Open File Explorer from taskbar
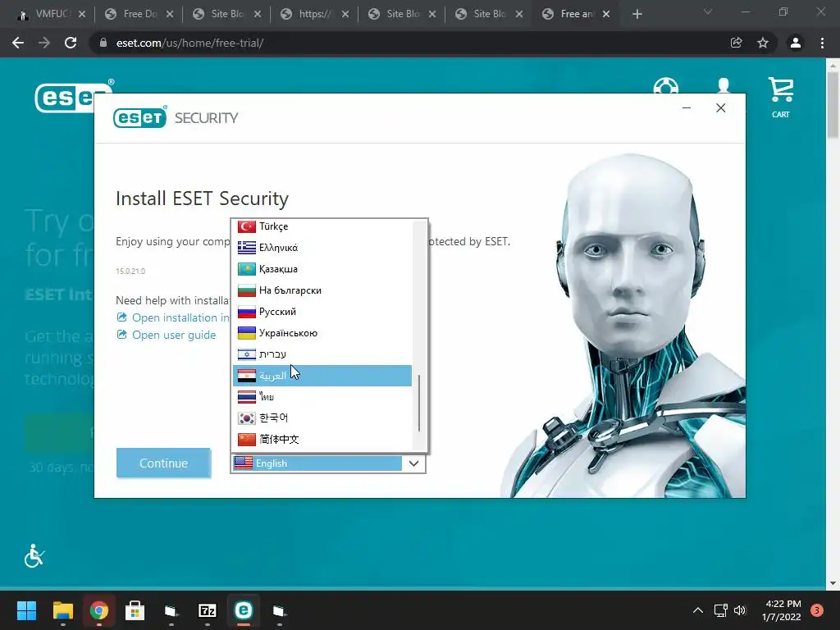Viewport: 840px width, 630px height. click(62, 610)
